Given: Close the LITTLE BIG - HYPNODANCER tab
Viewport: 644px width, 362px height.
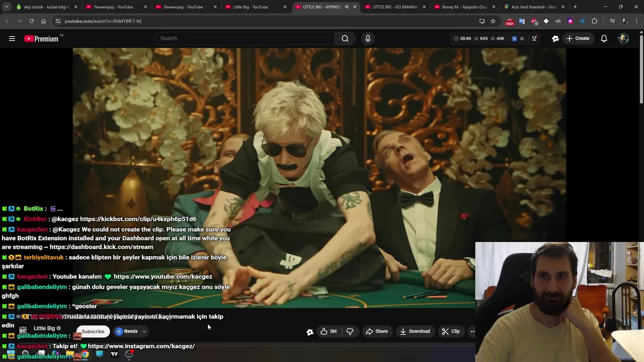Looking at the screenshot, I should [x=355, y=7].
